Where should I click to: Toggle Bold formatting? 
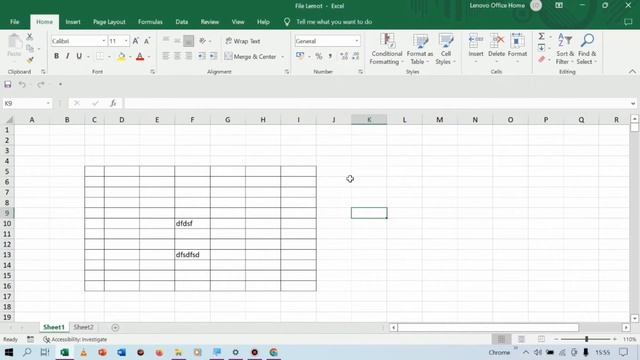coord(56,56)
